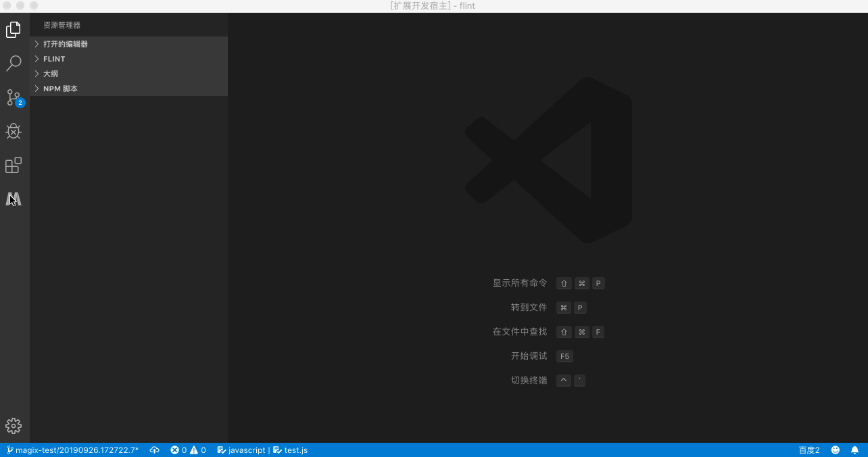Screen dimensions: 868x457
Task: Click the 转到文件 label
Action: pyautogui.click(x=529, y=308)
